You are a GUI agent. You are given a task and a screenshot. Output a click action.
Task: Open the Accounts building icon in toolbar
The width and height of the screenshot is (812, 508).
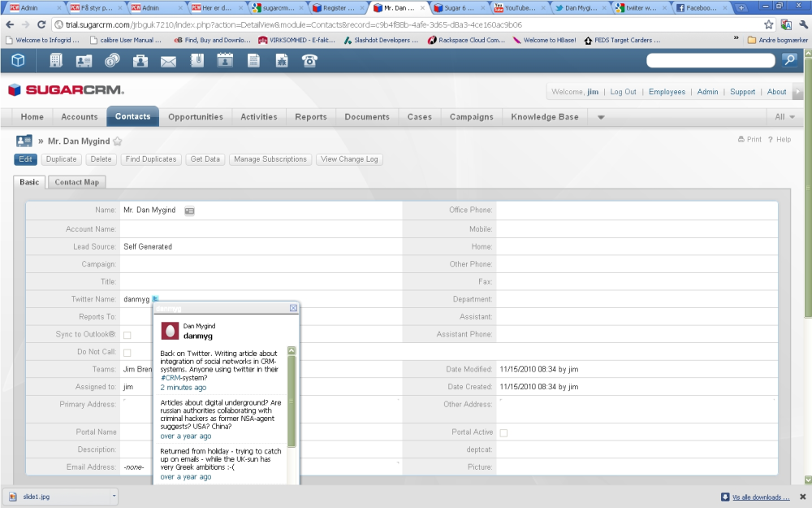[56, 61]
